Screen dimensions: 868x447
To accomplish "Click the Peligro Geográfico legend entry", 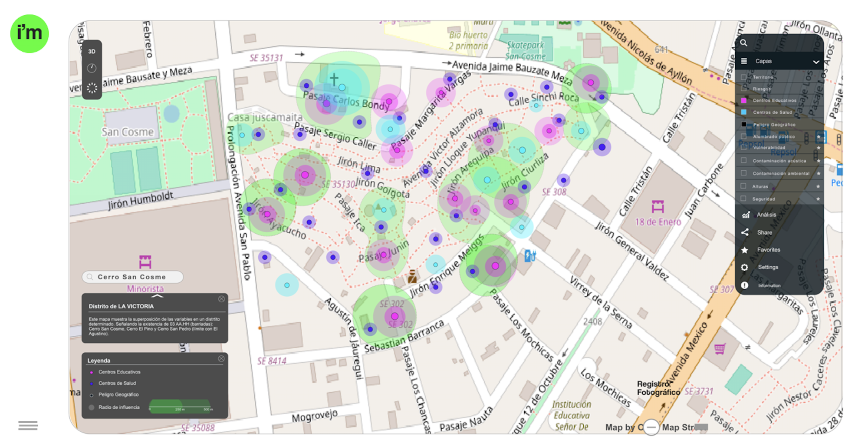I will (114, 394).
